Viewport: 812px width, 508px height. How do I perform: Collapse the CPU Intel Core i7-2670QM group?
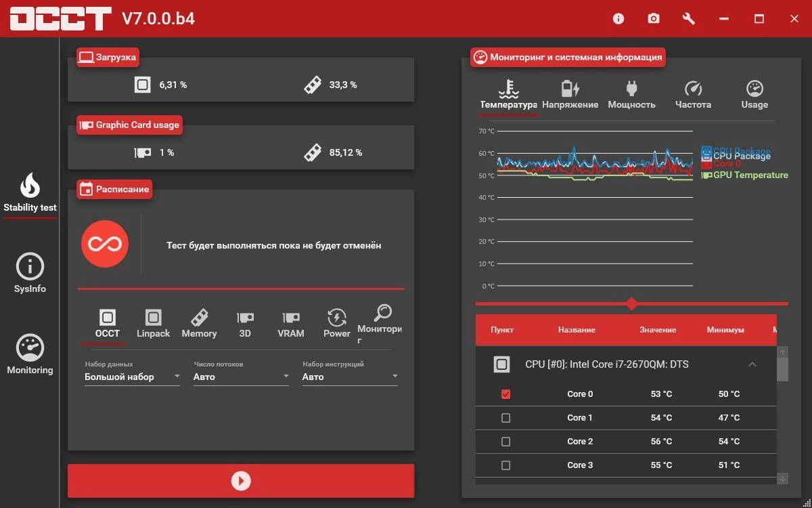pyautogui.click(x=752, y=364)
